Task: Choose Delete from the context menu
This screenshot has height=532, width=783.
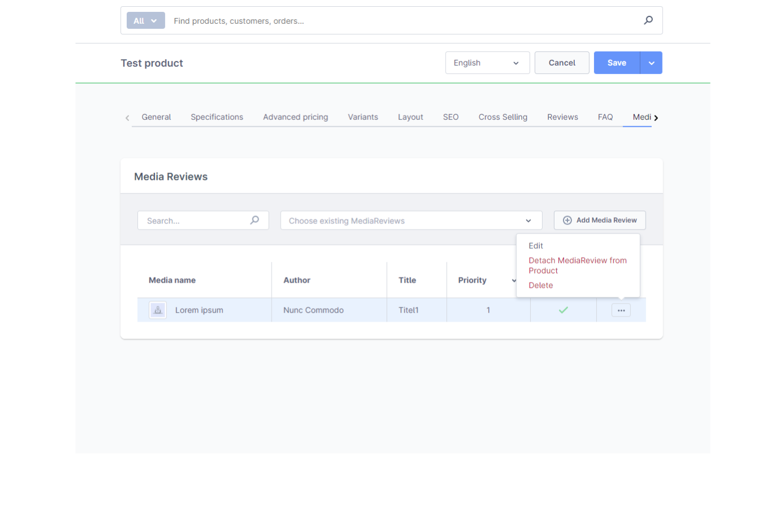Action: tap(541, 286)
